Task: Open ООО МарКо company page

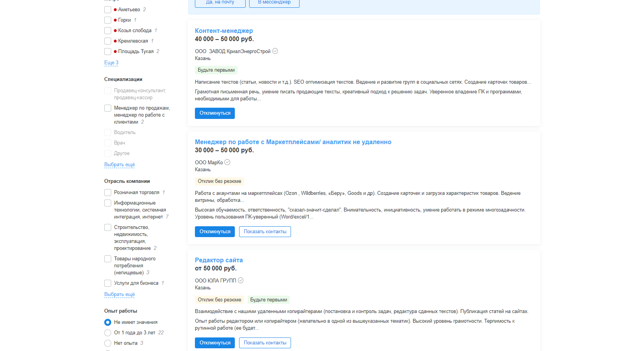Action: (x=209, y=162)
